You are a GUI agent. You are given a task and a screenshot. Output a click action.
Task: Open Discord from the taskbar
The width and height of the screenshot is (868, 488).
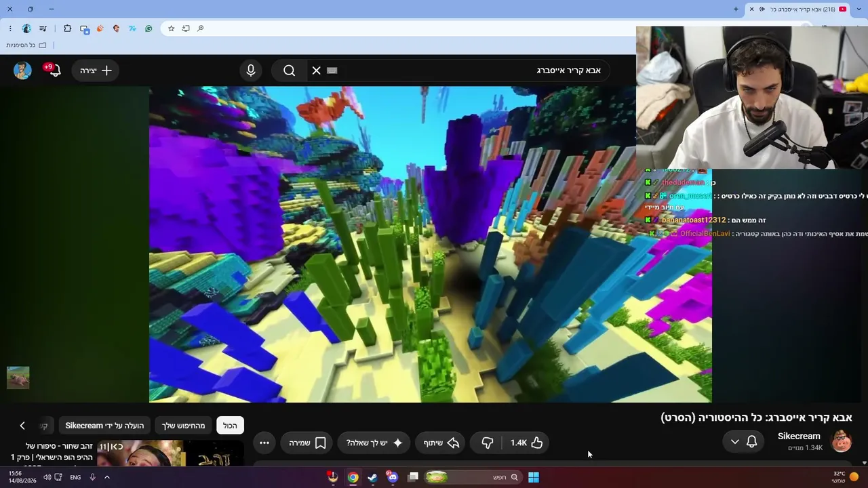coord(393,477)
